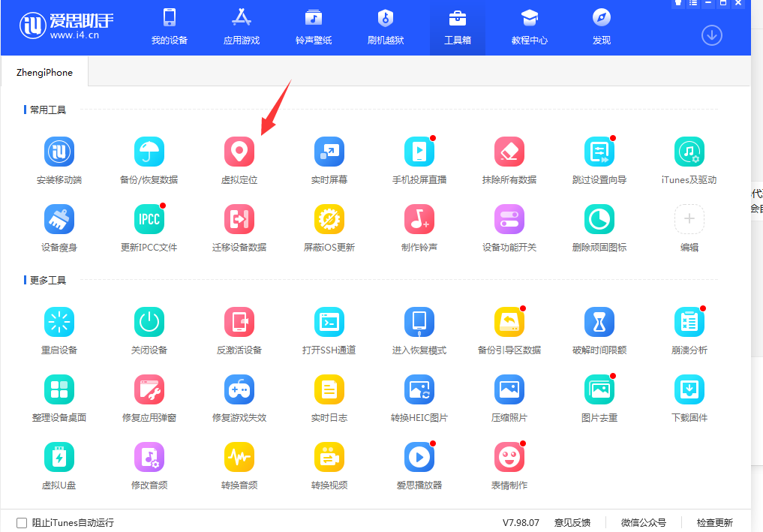Switch to 铃声壁纸 tab
The image size is (763, 532).
coord(314,27)
